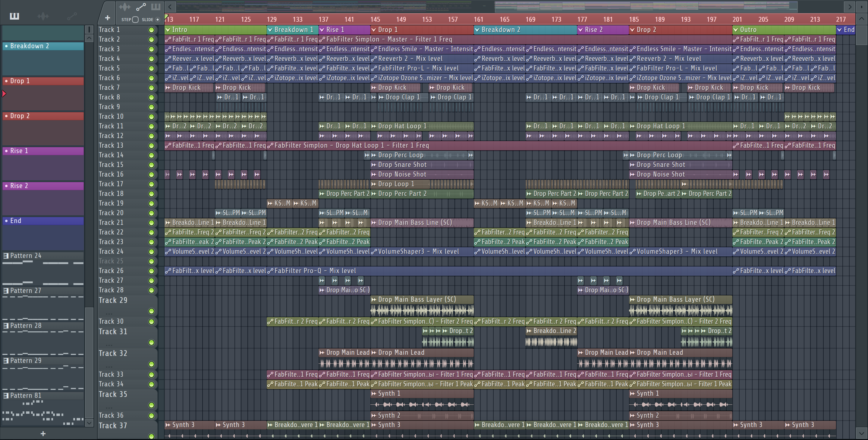Click the add-track plus button above Track 1
The width and height of the screenshot is (868, 440).
coord(108,18)
